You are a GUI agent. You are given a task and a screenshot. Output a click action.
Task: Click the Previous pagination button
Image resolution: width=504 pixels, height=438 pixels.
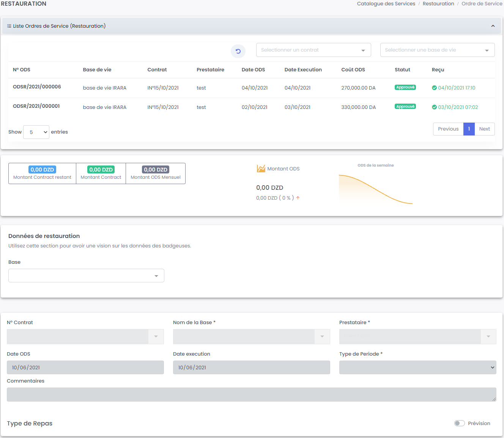(x=448, y=129)
